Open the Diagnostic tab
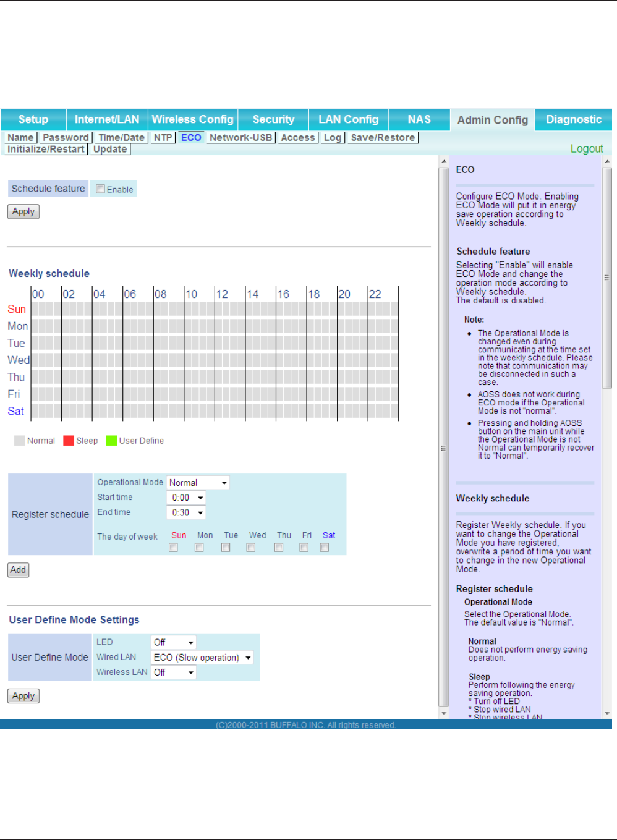 click(574, 119)
